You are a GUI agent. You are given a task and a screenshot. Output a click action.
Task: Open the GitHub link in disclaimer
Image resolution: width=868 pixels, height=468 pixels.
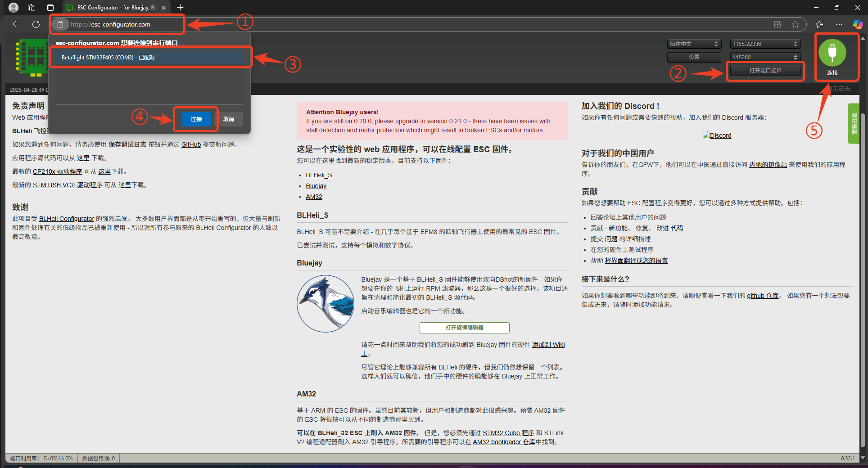click(x=191, y=144)
